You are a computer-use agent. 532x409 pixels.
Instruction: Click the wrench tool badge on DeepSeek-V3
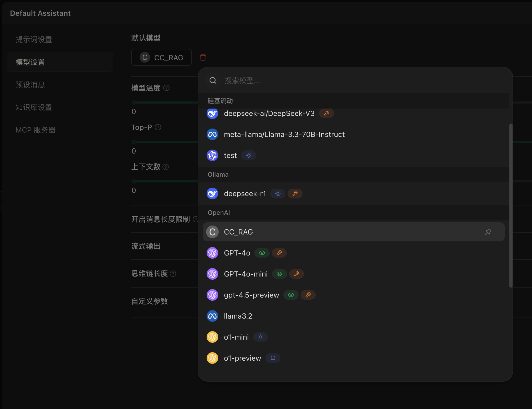pyautogui.click(x=326, y=113)
